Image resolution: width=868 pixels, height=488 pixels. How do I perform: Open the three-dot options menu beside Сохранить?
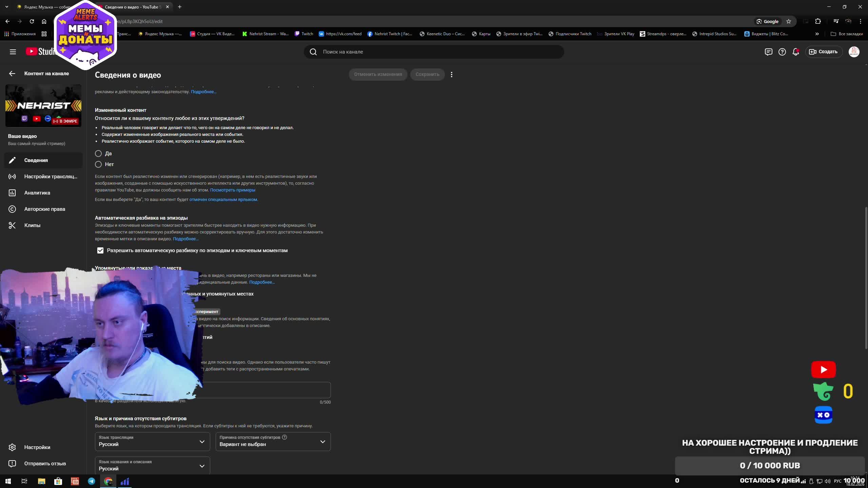(x=451, y=75)
